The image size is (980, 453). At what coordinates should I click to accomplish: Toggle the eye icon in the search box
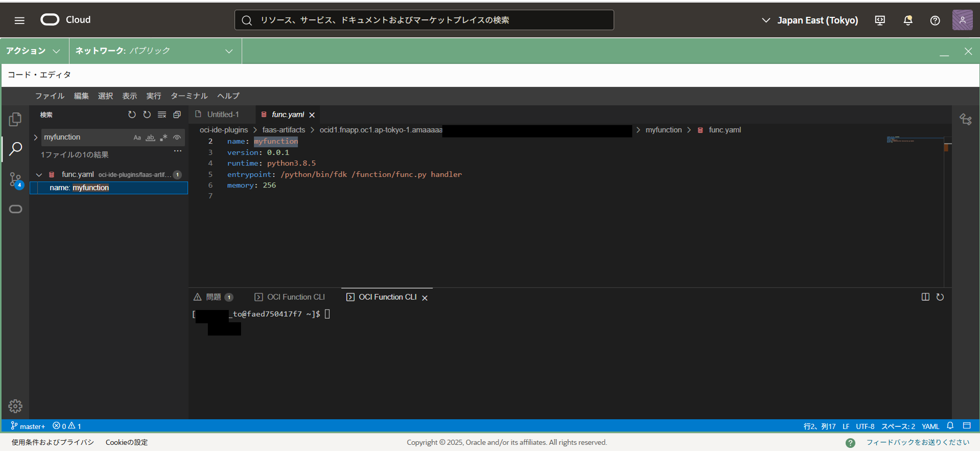click(177, 138)
